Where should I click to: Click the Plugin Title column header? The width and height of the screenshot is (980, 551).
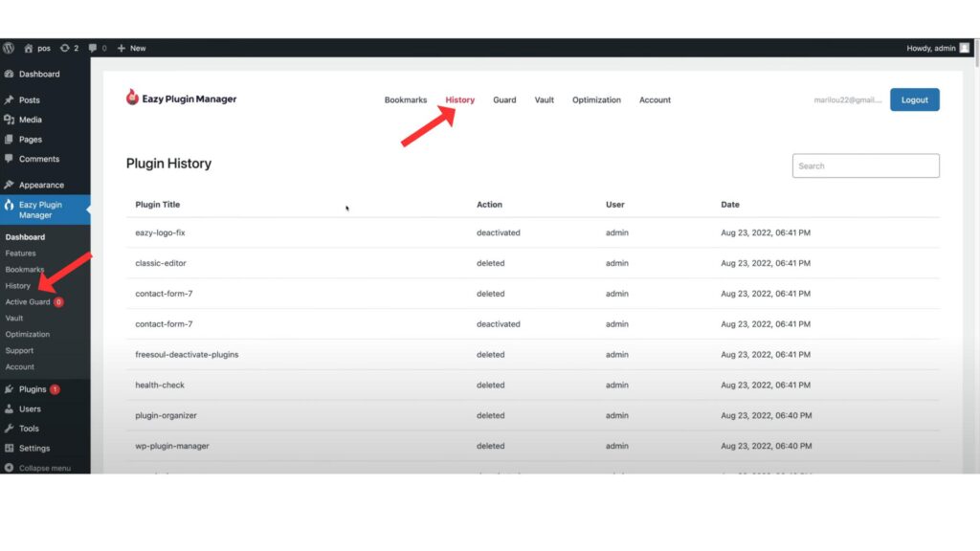coord(158,205)
